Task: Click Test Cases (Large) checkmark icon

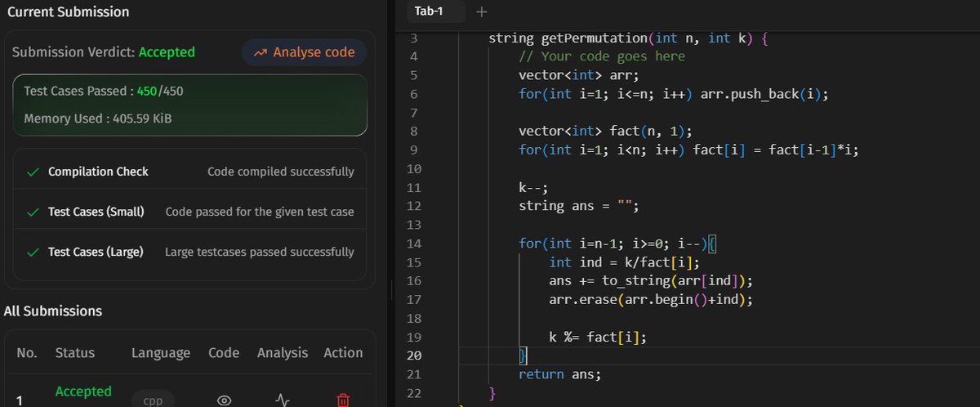Action: click(33, 252)
